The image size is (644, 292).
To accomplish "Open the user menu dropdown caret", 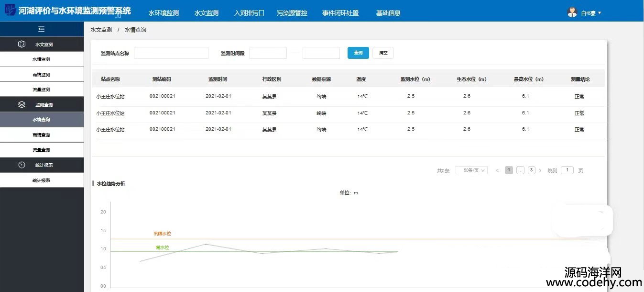I will 600,13.
